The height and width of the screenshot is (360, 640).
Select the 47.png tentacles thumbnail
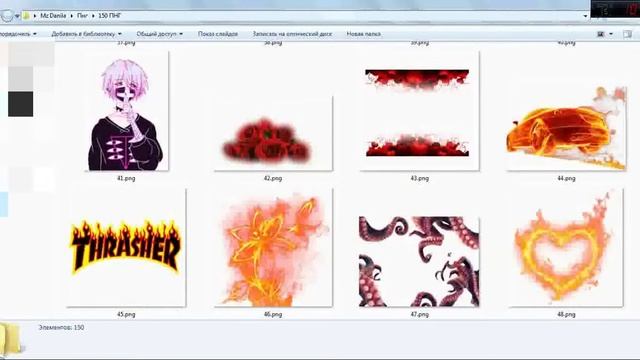(x=420, y=262)
